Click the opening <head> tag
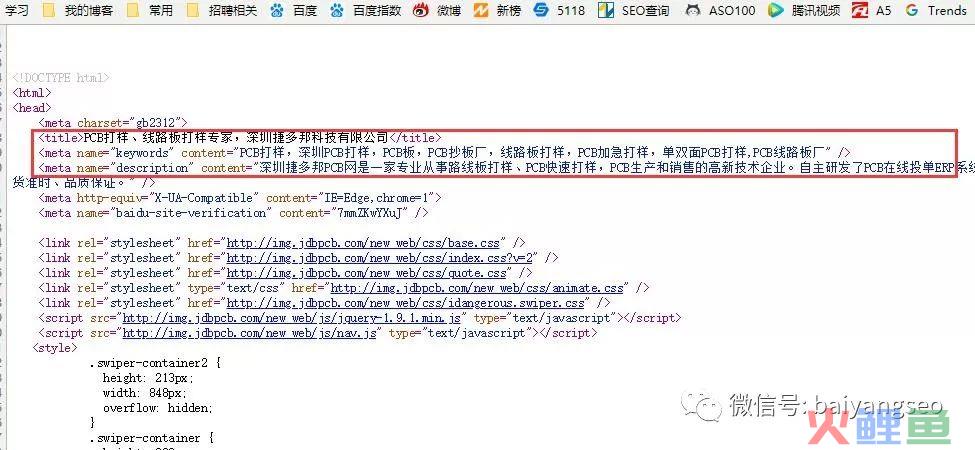The image size is (975, 450). click(x=32, y=108)
